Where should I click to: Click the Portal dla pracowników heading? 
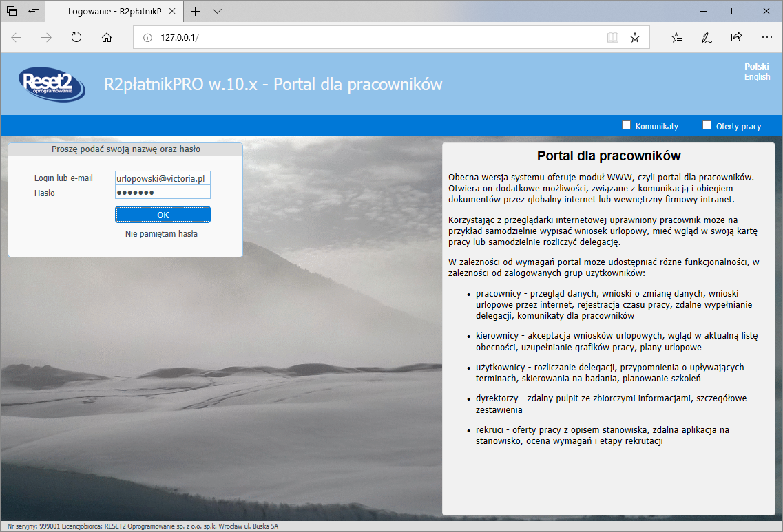click(609, 156)
